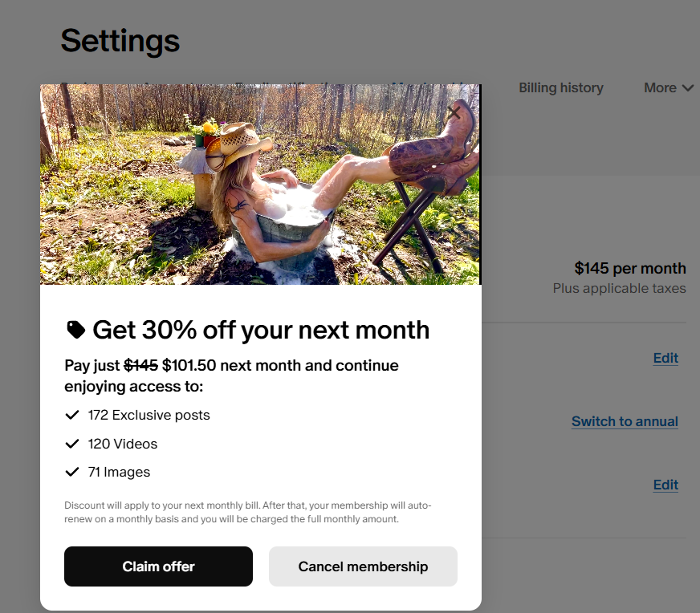This screenshot has width=700, height=613.
Task: Click the Plus applicable taxes note
Action: 619,288
